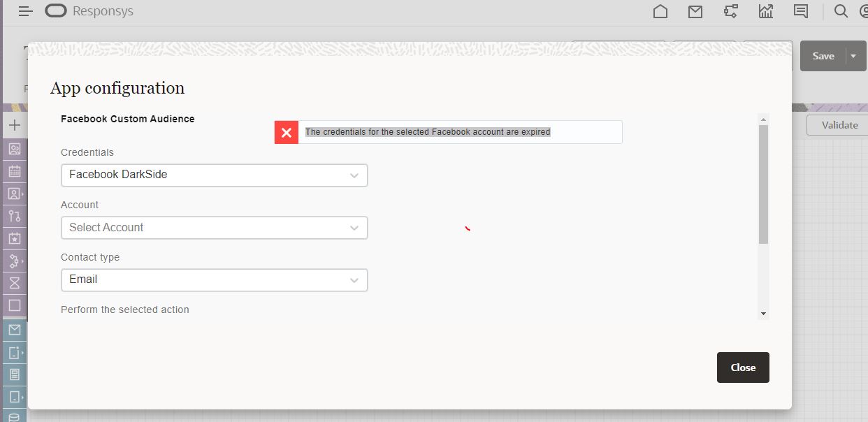
Task: Select the customer activity person icon
Action: [15, 194]
